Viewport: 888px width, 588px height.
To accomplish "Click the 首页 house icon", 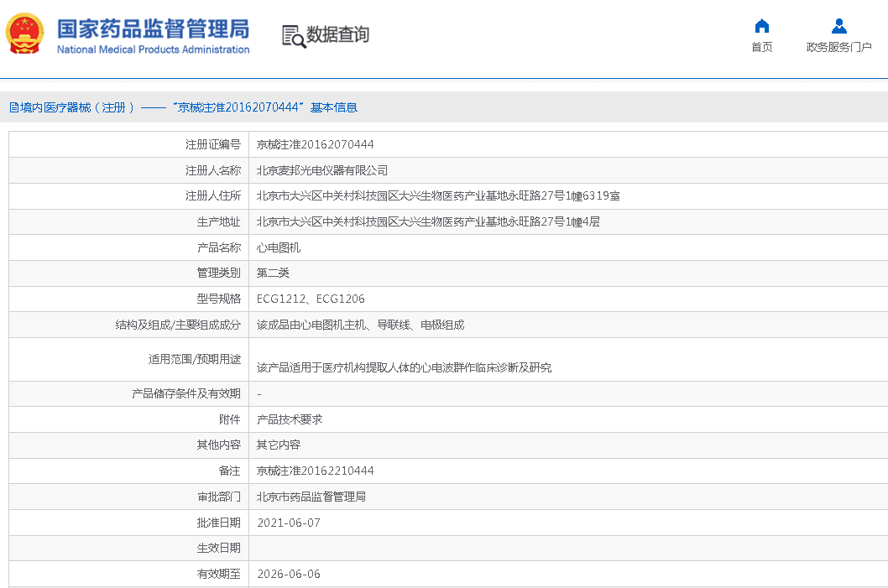I will [x=761, y=26].
